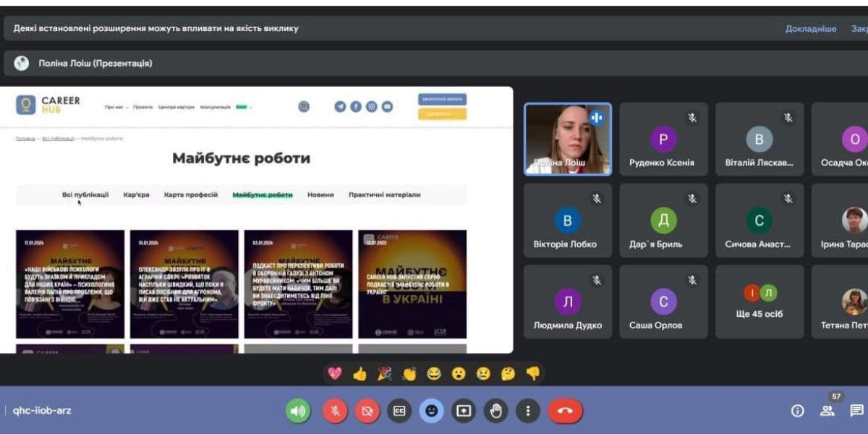The height and width of the screenshot is (434, 868).
Task: Send the heart emoji reaction
Action: click(x=335, y=373)
